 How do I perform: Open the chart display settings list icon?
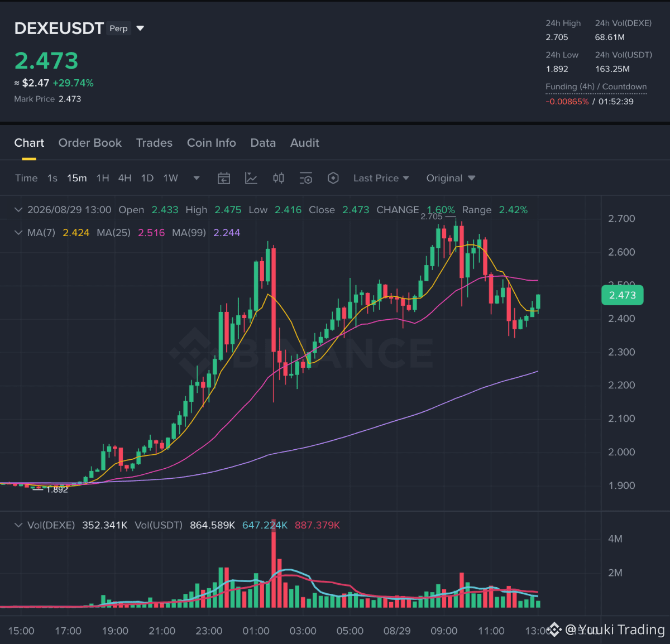[x=306, y=178]
